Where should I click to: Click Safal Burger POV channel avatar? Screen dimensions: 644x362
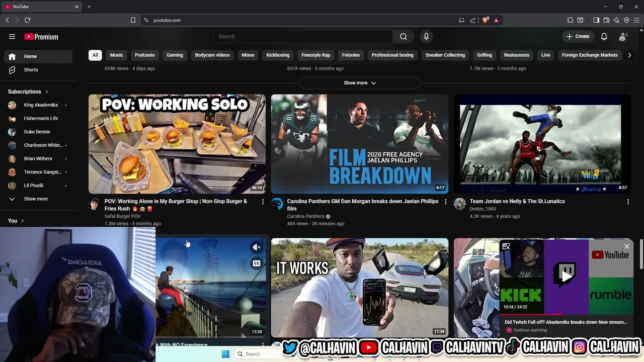coord(95,204)
